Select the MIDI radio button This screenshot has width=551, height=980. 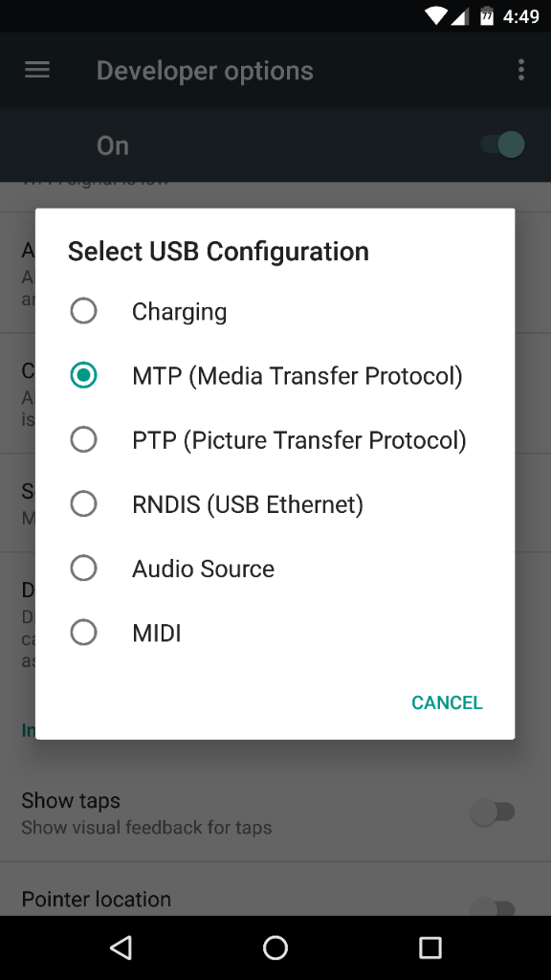coord(84,633)
